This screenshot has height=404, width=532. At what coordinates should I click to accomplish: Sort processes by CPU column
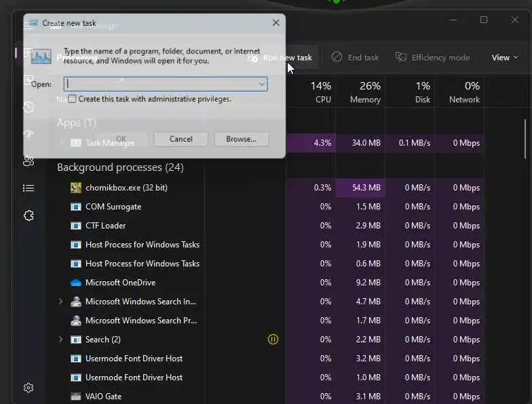click(x=320, y=92)
